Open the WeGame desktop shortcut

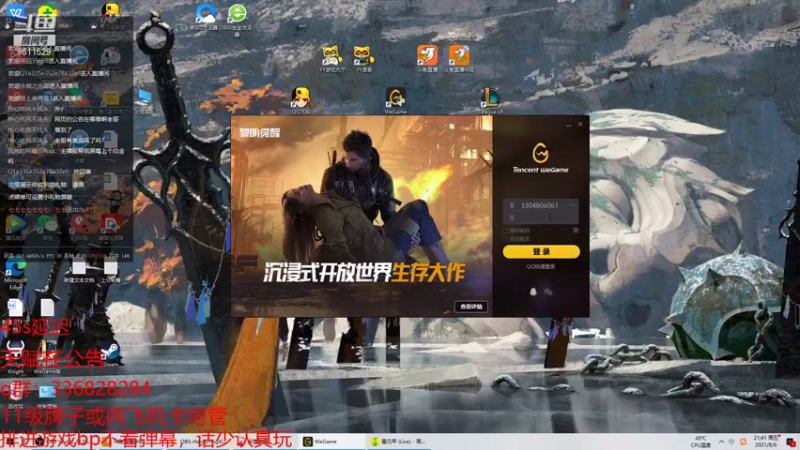[395, 100]
